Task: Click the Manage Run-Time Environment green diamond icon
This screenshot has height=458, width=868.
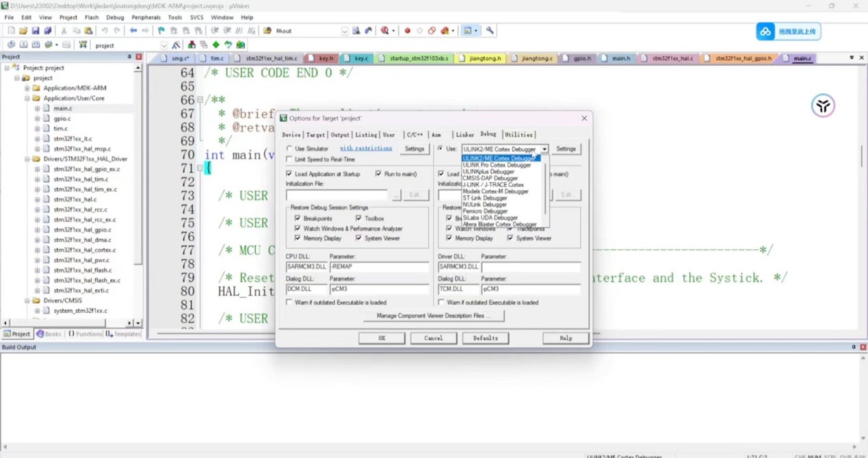Action: click(x=216, y=45)
